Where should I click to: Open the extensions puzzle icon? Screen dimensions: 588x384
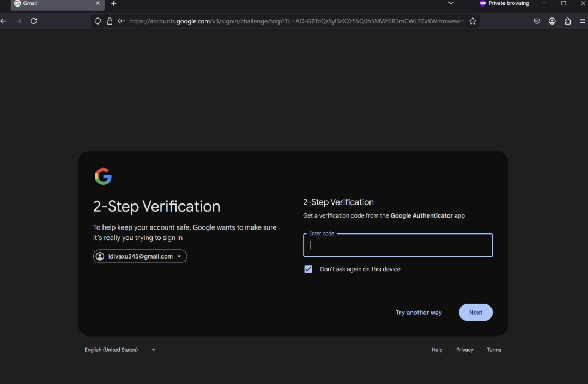[568, 21]
